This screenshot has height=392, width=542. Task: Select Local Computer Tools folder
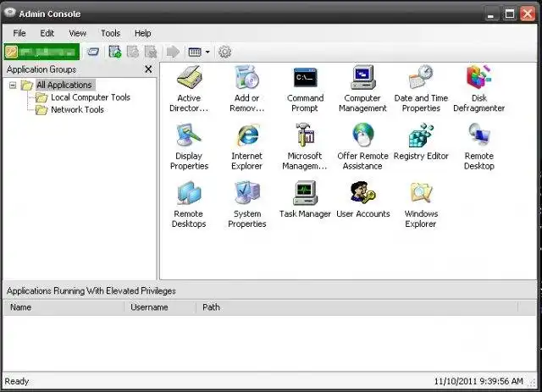[x=91, y=97]
